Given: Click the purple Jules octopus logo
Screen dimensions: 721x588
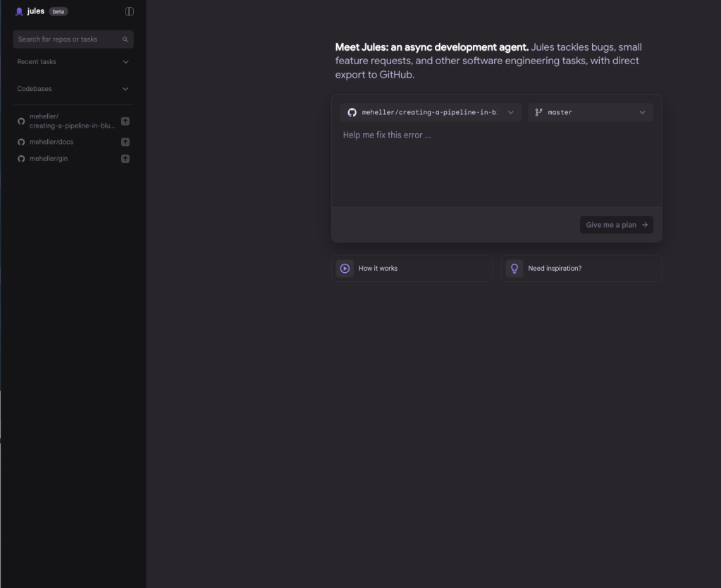Looking at the screenshot, I should tap(19, 11).
